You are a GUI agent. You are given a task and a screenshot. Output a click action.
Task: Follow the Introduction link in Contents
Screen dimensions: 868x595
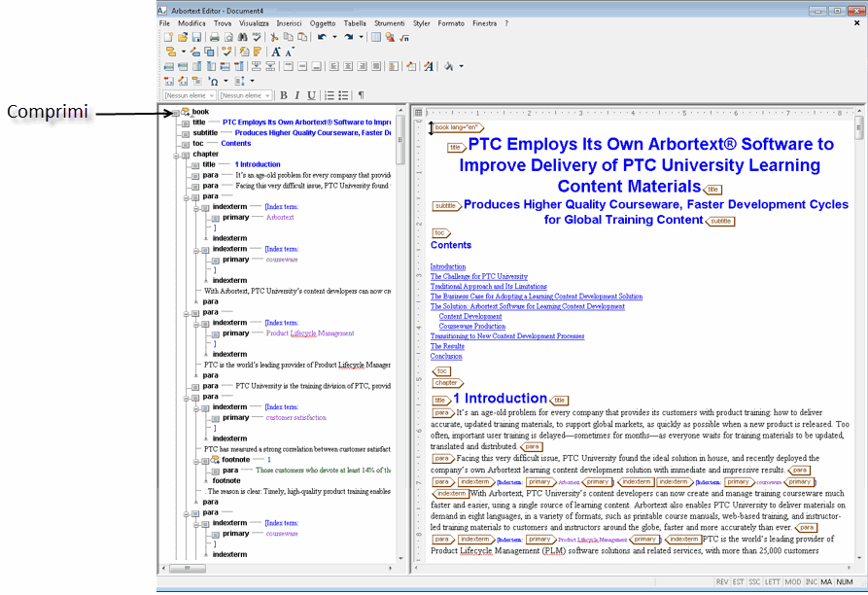[448, 266]
